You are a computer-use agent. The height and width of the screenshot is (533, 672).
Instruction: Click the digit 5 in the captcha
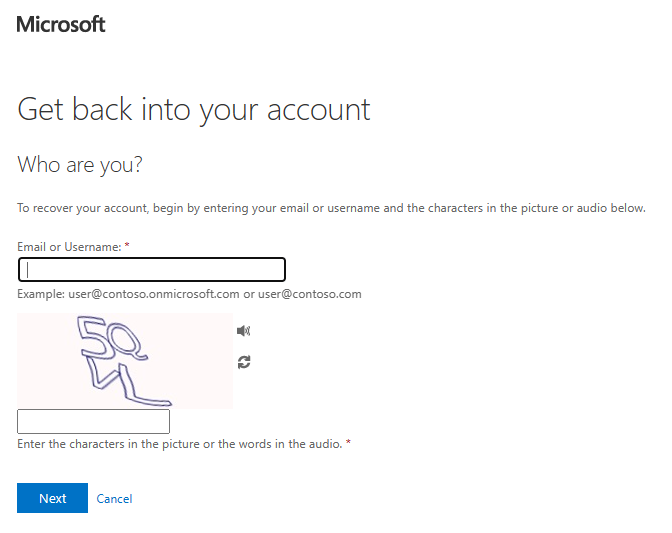(x=93, y=337)
